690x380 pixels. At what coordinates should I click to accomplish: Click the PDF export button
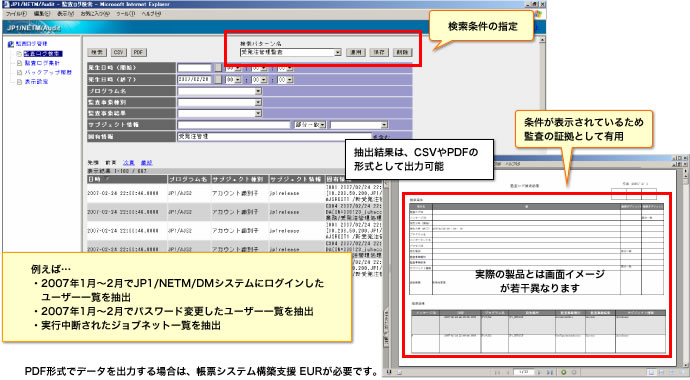coord(139,52)
